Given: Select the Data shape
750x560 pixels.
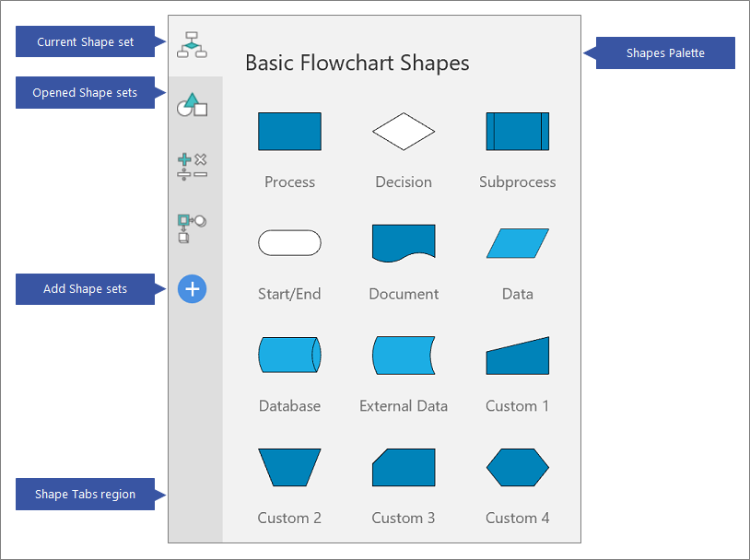Looking at the screenshot, I should point(517,242).
